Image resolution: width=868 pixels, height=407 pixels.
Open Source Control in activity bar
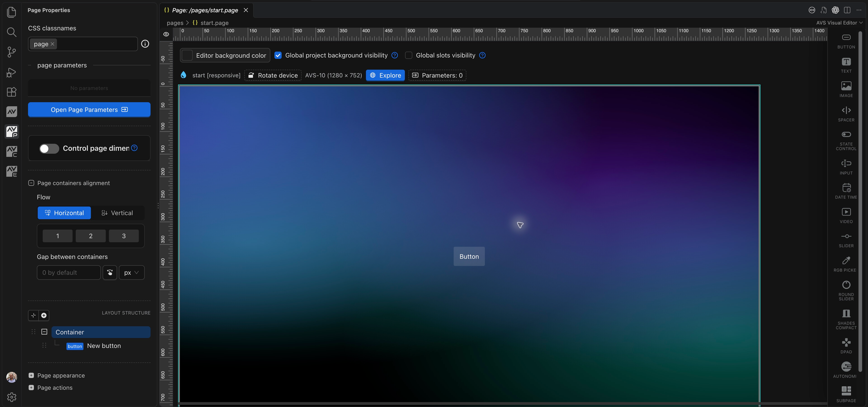(12, 52)
